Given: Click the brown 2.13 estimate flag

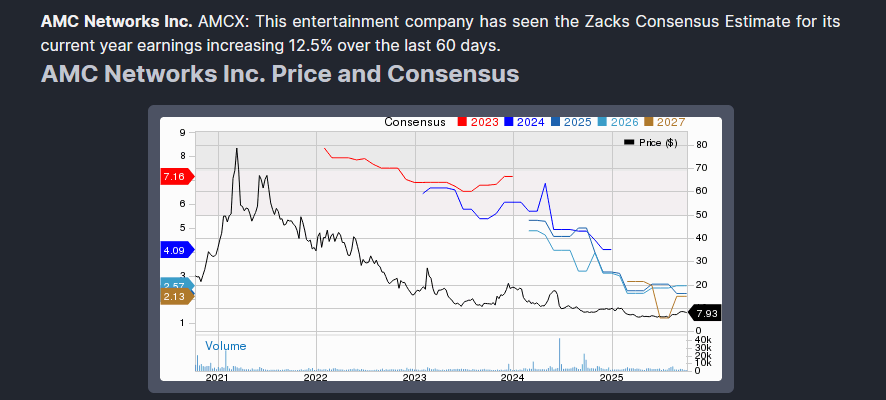Looking at the screenshot, I should [x=174, y=296].
